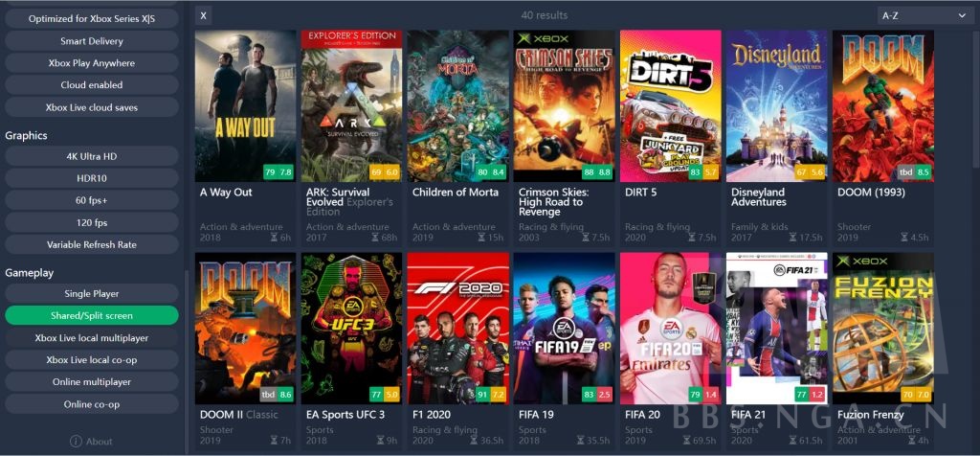Open the Fuzion Frenzy cover art
Image resolution: width=980 pixels, height=456 pixels.
point(883,329)
